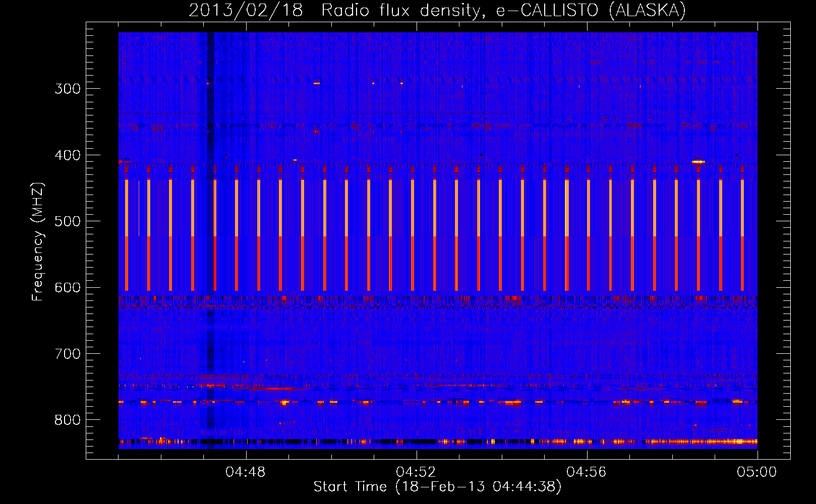Click the "Frequency (MHZ)" axis label
This screenshot has width=816, height=504.
click(38, 242)
